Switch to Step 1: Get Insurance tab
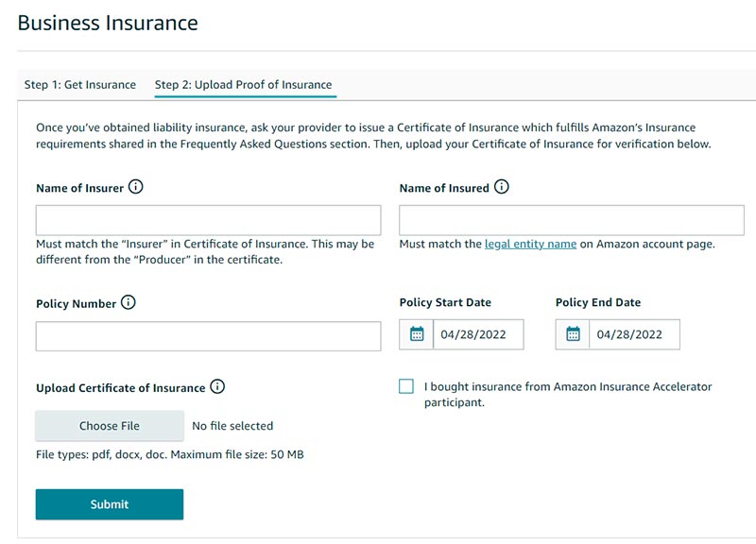Image resolution: width=756 pixels, height=544 pixels. coord(80,85)
